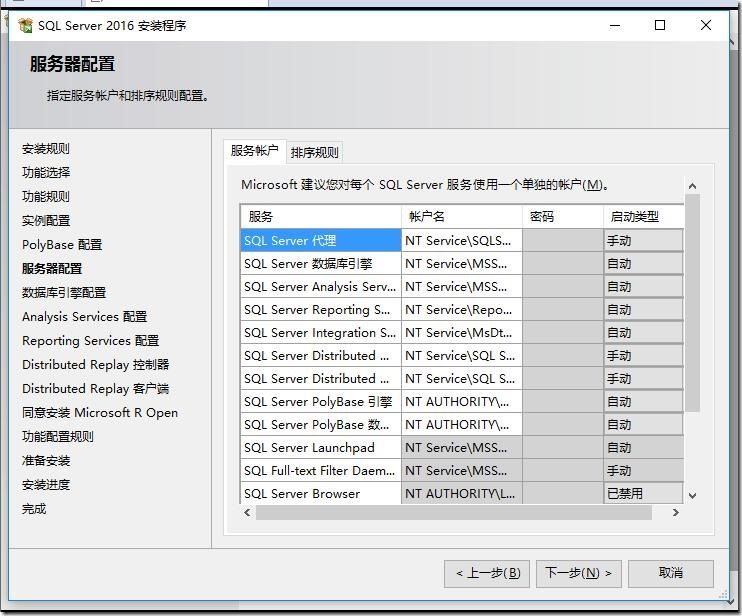Click Distributed Replay 控制器 step in sidebar
This screenshot has height=616, width=742.
click(96, 365)
